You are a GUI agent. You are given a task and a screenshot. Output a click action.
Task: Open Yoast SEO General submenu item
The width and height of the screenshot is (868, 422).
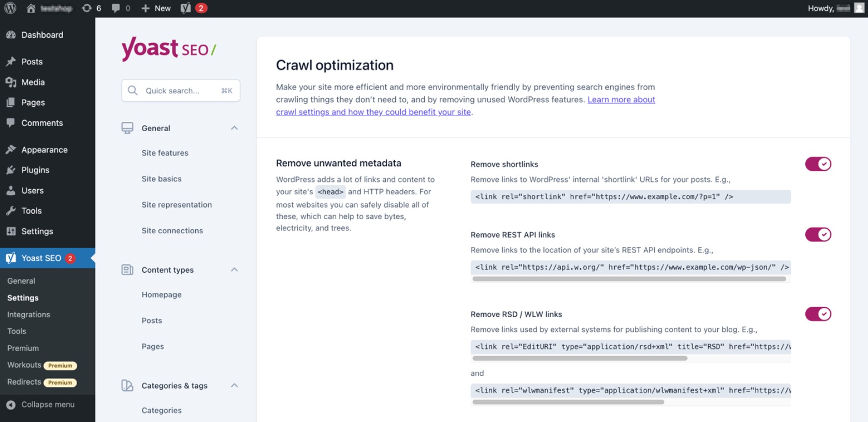(21, 281)
